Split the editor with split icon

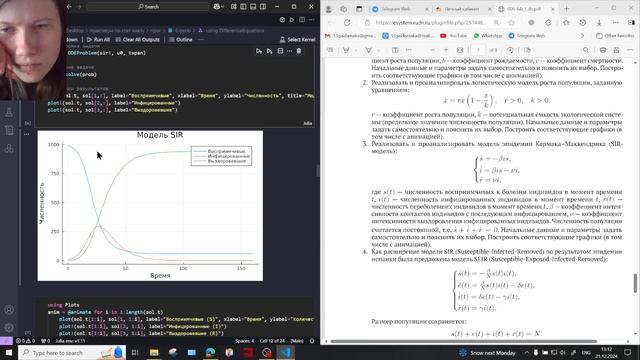point(302,20)
